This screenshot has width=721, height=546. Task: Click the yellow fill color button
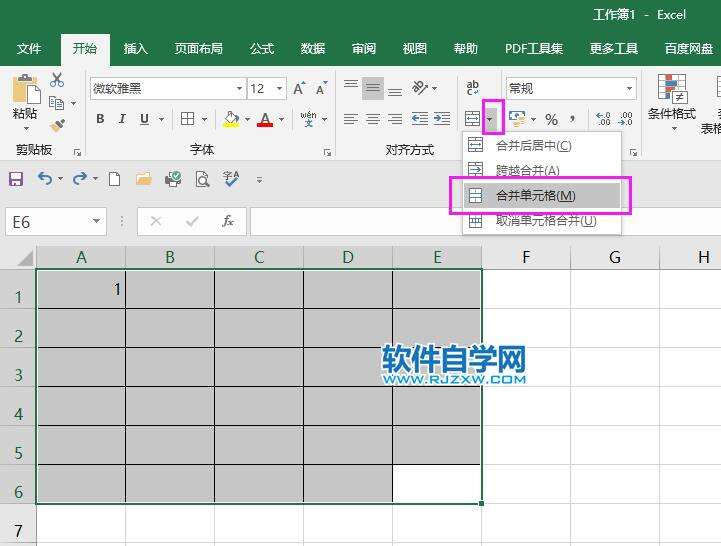pos(231,119)
